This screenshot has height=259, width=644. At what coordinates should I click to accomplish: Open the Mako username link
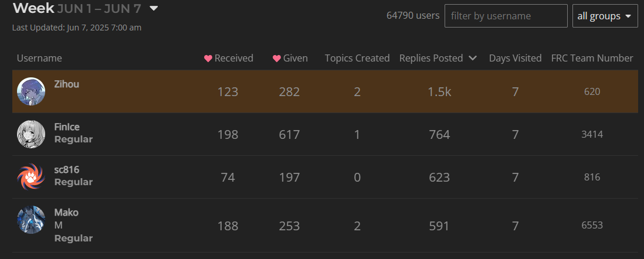coord(66,213)
